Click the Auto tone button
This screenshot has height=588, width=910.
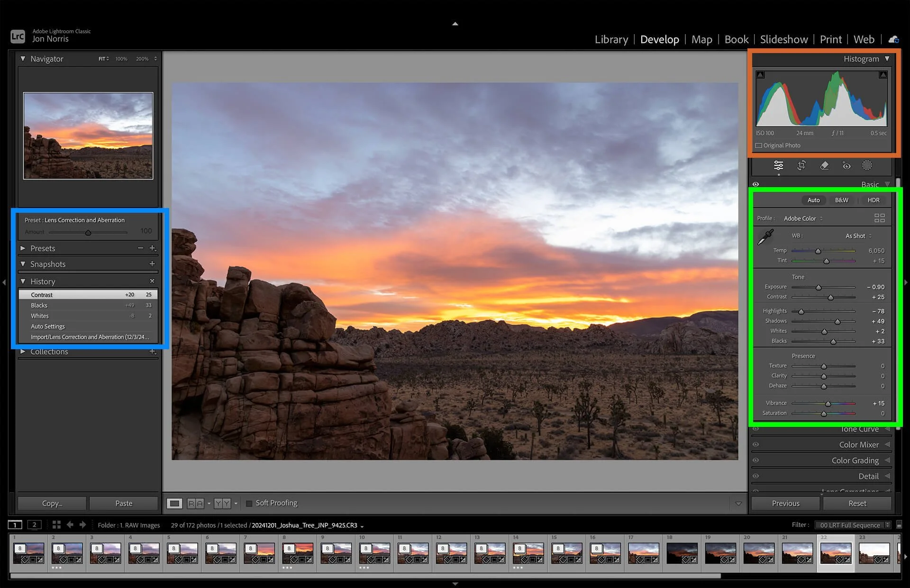pyautogui.click(x=813, y=200)
